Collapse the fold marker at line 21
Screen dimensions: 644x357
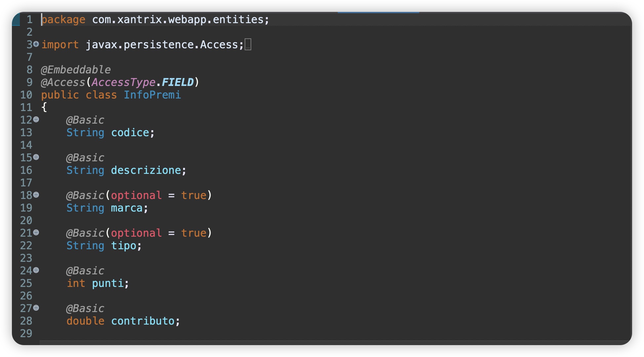[36, 232]
